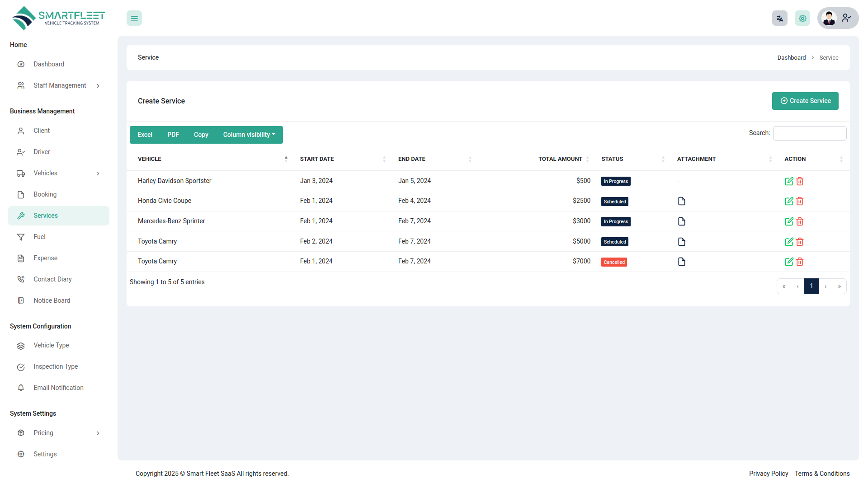The image size is (868, 488).
Task: Click the settings gear in the top bar
Action: [x=802, y=18]
